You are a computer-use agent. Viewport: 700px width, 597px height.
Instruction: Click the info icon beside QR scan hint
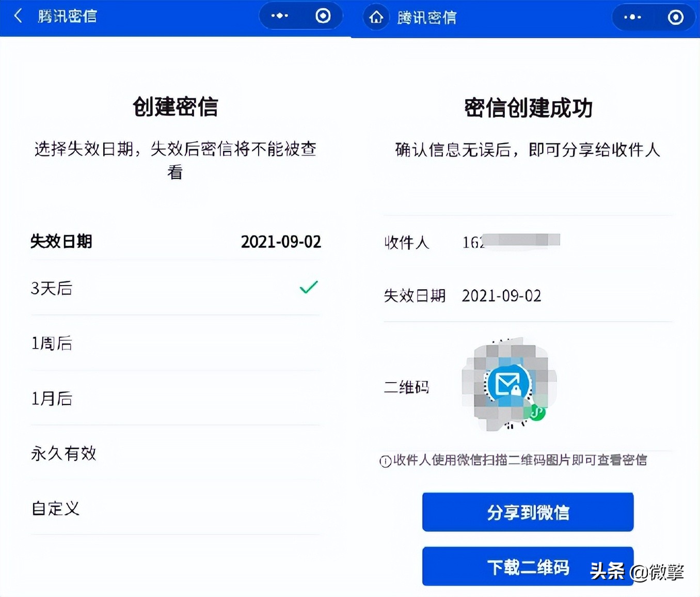pos(386,461)
